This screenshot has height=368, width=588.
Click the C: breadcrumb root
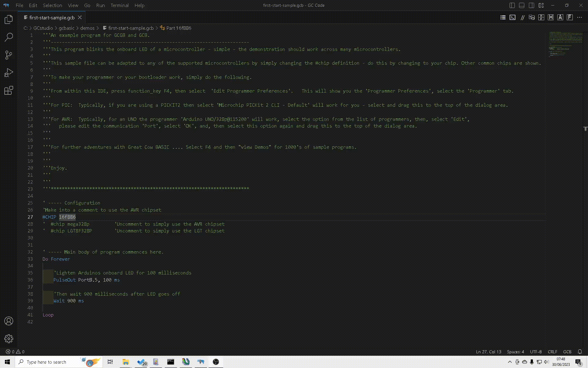[25, 28]
